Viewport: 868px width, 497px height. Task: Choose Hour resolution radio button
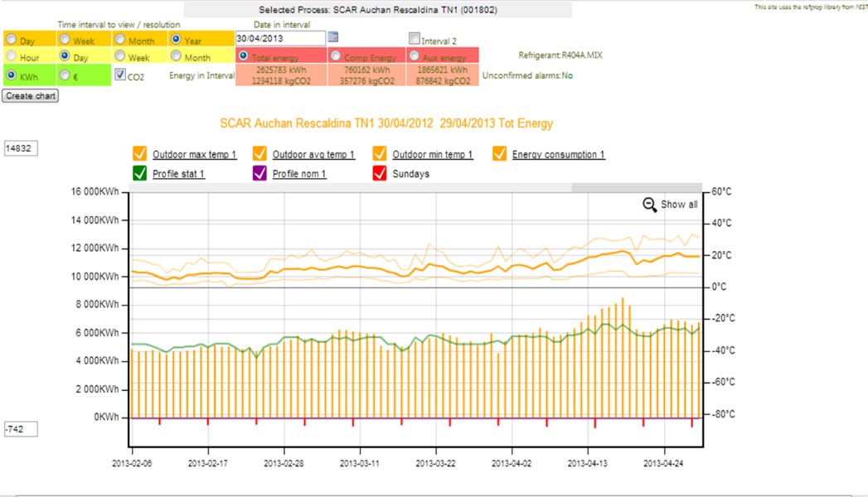tap(11, 55)
